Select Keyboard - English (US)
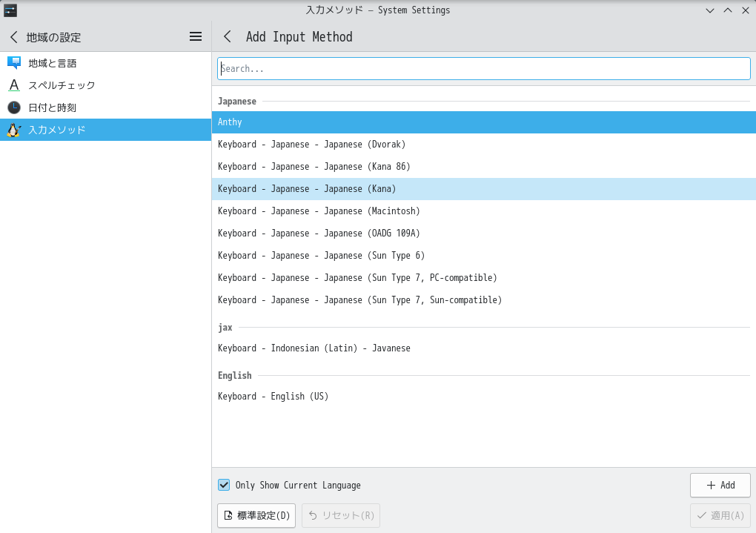 (483, 397)
